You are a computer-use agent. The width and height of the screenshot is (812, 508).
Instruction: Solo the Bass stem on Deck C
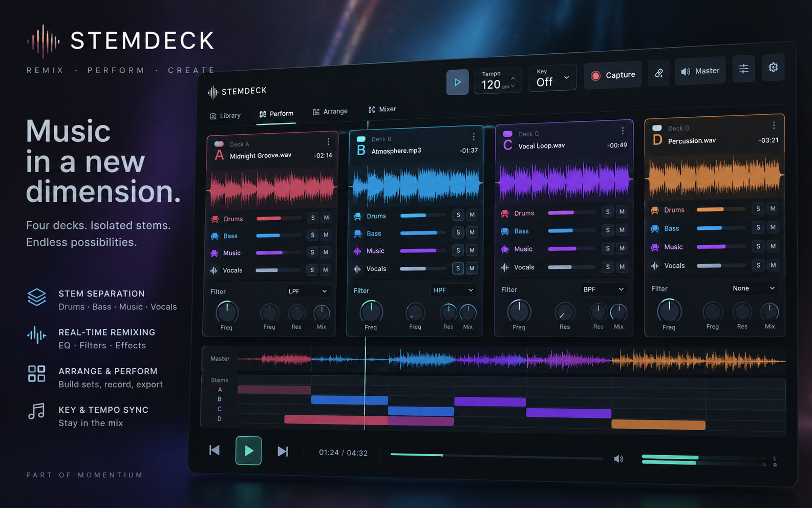[608, 230]
